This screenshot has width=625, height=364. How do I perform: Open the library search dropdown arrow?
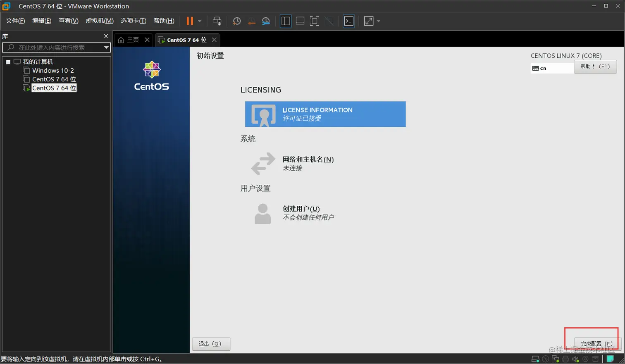106,48
